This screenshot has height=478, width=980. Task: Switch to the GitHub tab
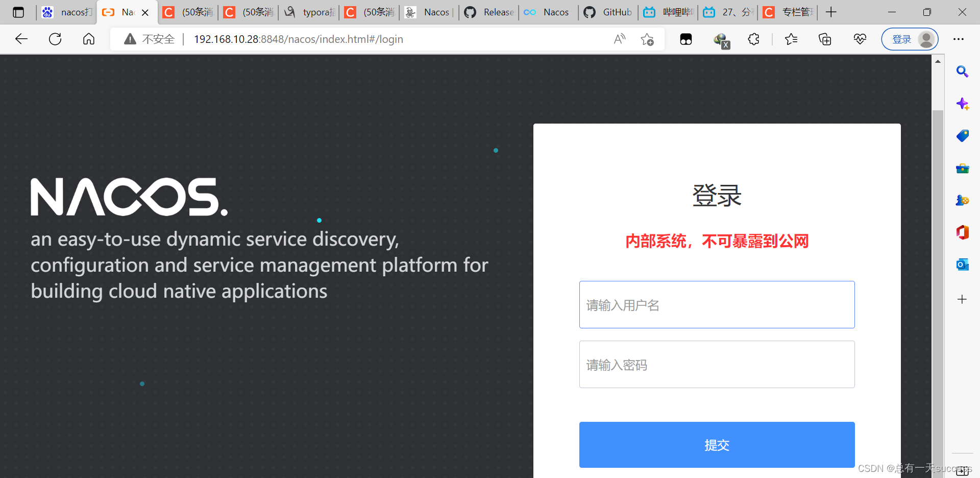[608, 12]
